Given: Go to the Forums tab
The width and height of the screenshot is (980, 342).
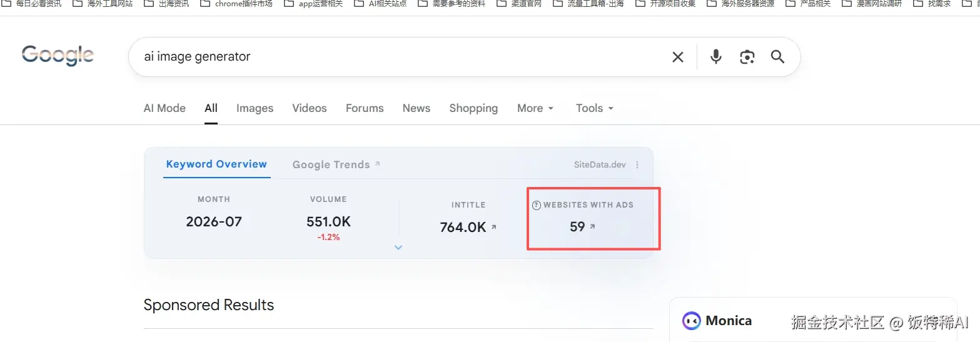Looking at the screenshot, I should tap(365, 108).
